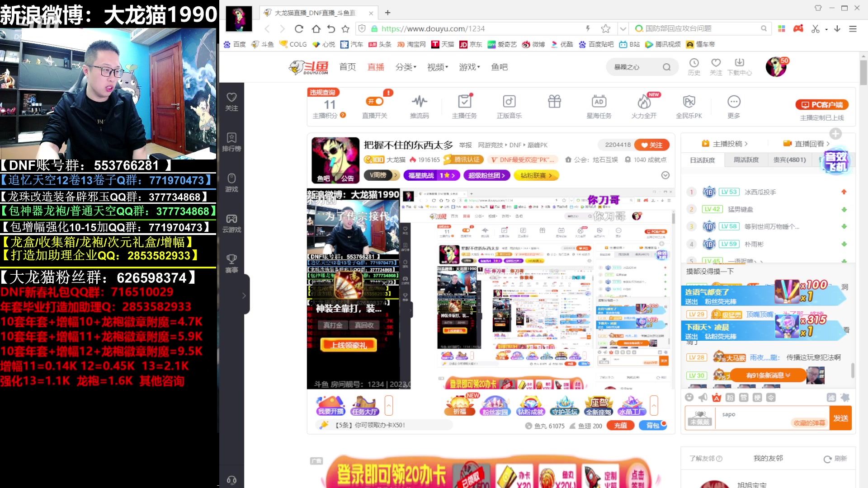Click the streamer avatar thumbnail in the room header

(335, 160)
